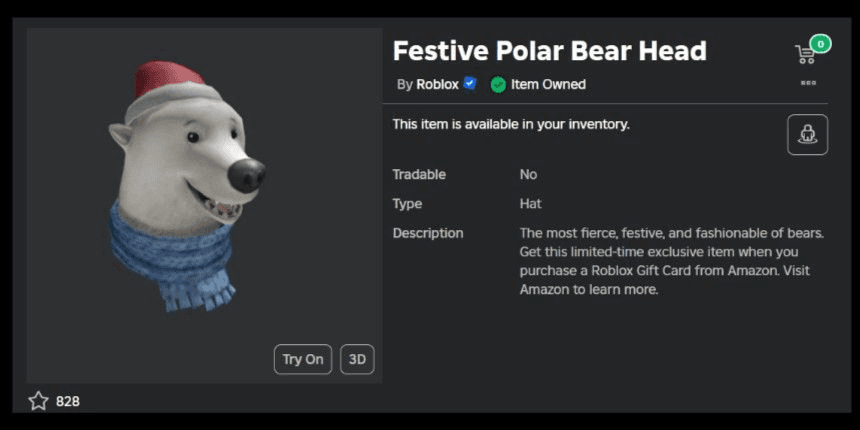The height and width of the screenshot is (430, 860).
Task: Click the Type field label
Action: pos(407,203)
